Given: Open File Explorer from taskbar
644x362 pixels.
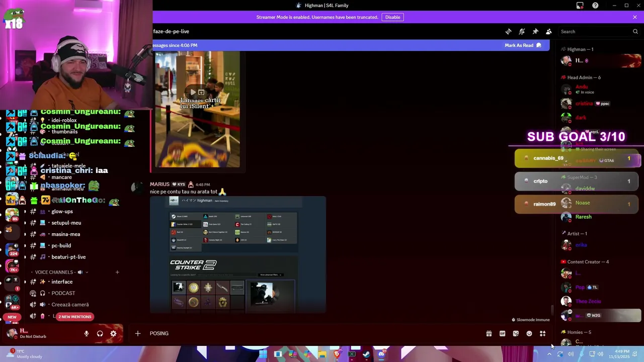Looking at the screenshot, I should (x=322, y=354).
